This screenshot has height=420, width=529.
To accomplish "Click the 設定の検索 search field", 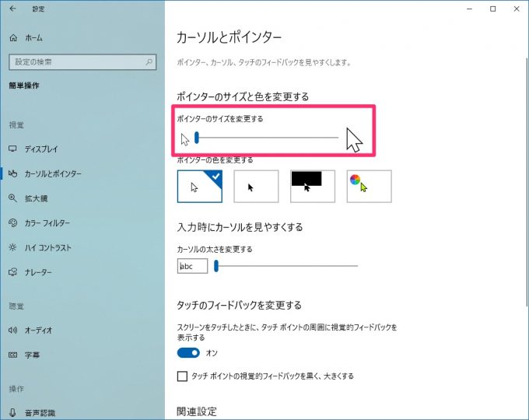I will point(82,62).
